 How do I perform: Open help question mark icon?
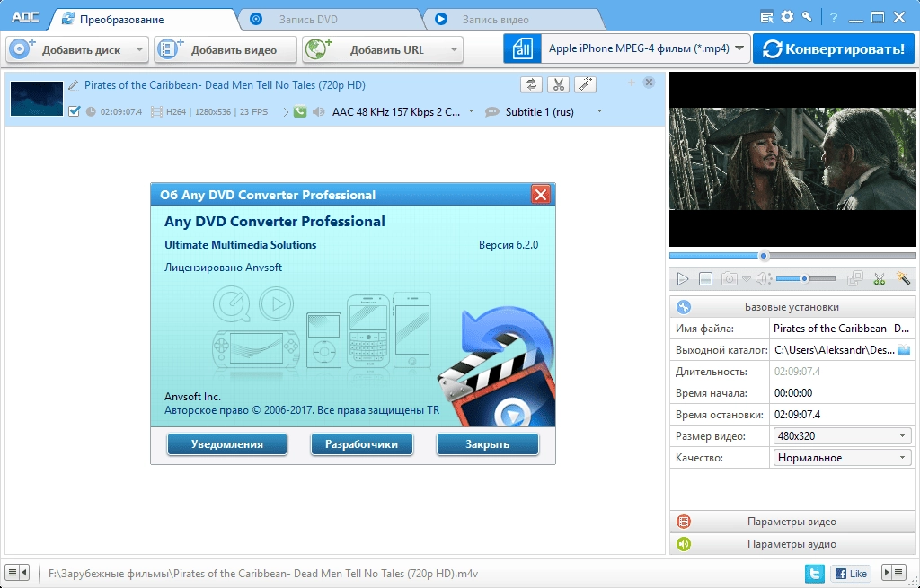tap(834, 18)
